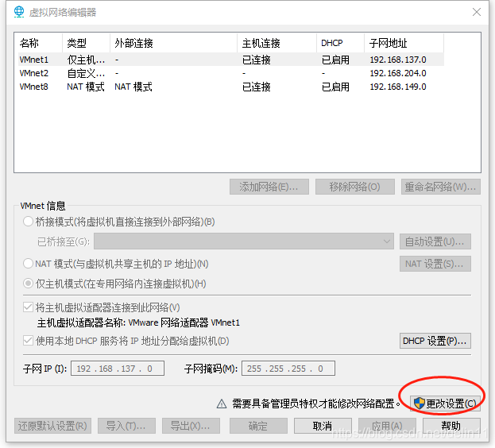Click the 添加网络(E) button
This screenshot has width=495, height=448.
click(x=269, y=187)
